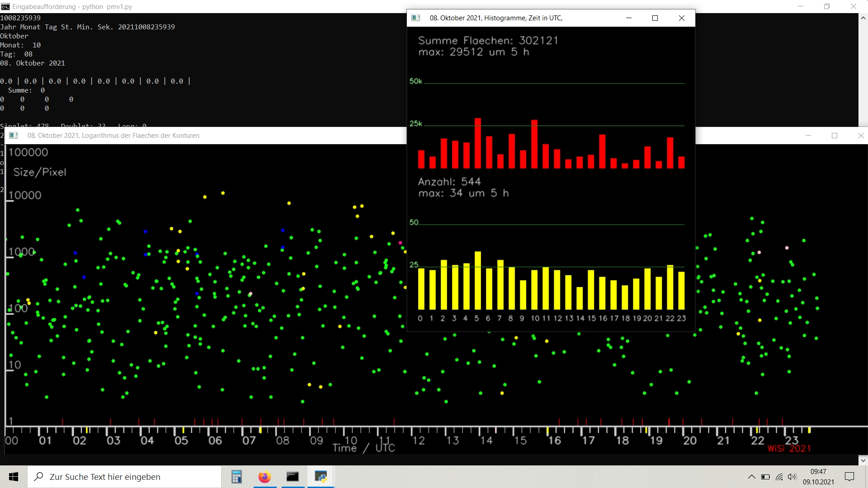Open the Histogramme window system icon
The height and width of the screenshot is (488, 868).
tap(416, 18)
